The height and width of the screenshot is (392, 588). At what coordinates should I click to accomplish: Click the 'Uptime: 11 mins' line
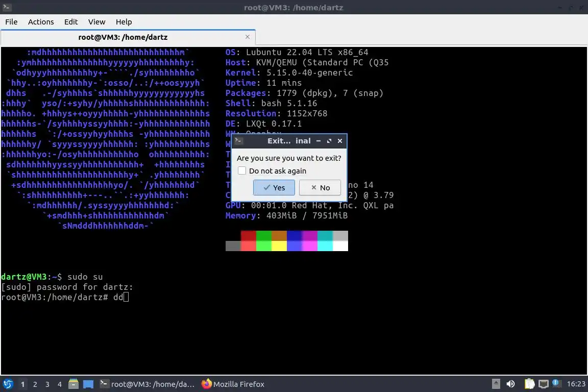point(263,83)
